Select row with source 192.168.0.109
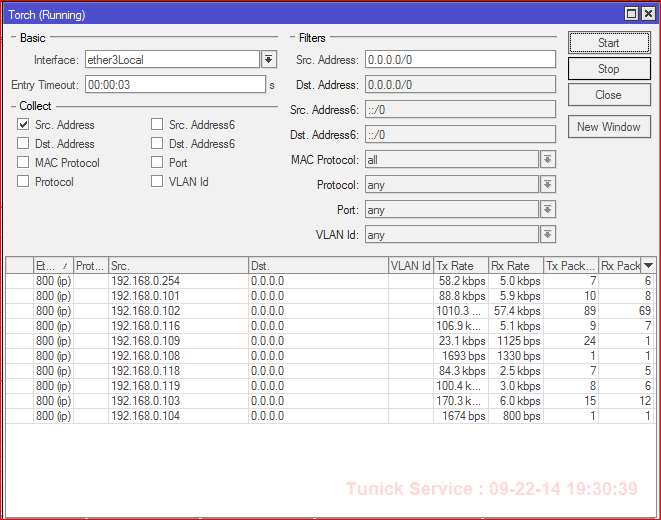This screenshot has height=520, width=661. [x=330, y=341]
